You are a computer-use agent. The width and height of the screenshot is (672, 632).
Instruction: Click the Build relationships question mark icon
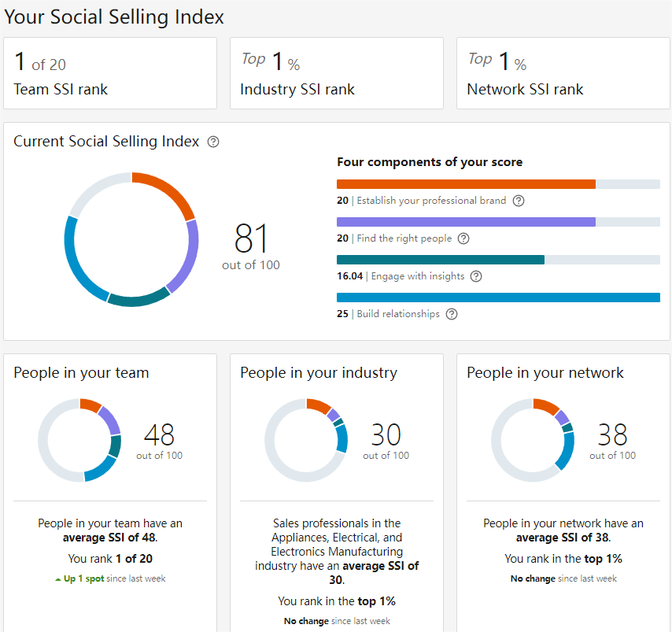[452, 314]
